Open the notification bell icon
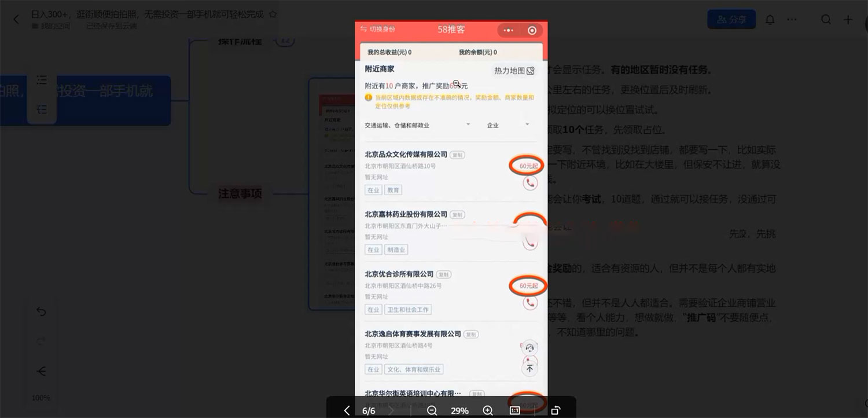 pyautogui.click(x=770, y=19)
